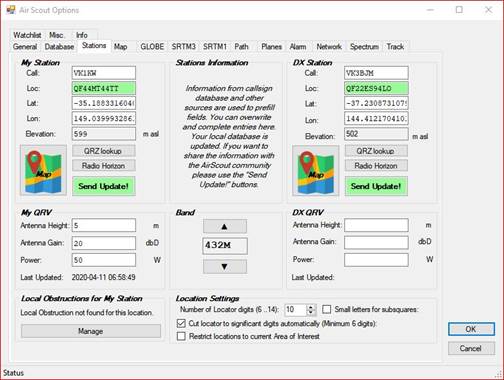Switch to the Database tab
Image resolution: width=504 pixels, height=380 pixels.
[x=59, y=47]
